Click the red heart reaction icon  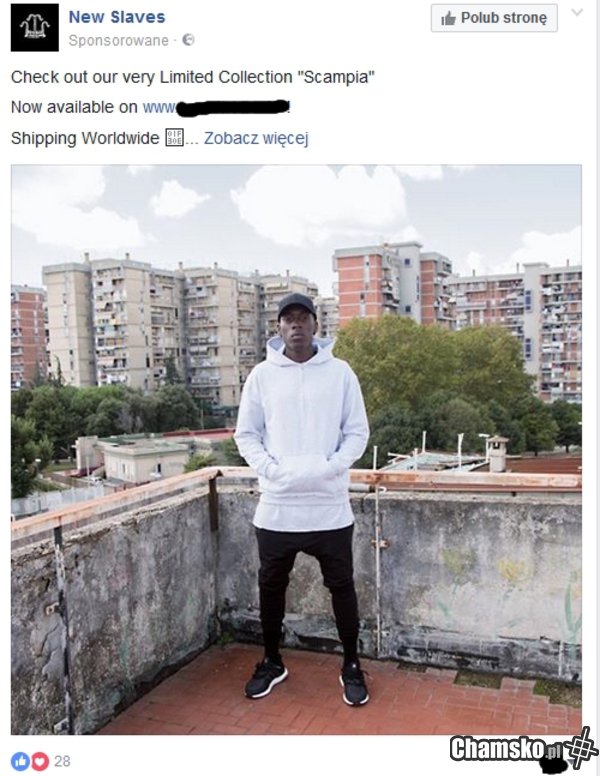41,761
